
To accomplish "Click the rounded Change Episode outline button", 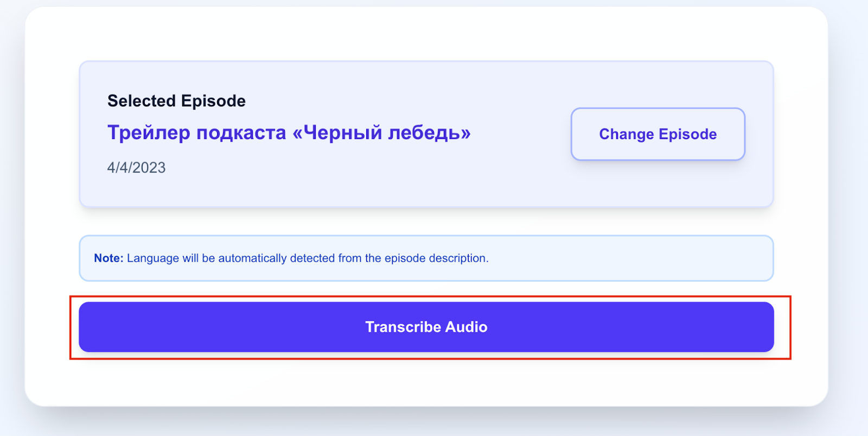I will click(657, 134).
